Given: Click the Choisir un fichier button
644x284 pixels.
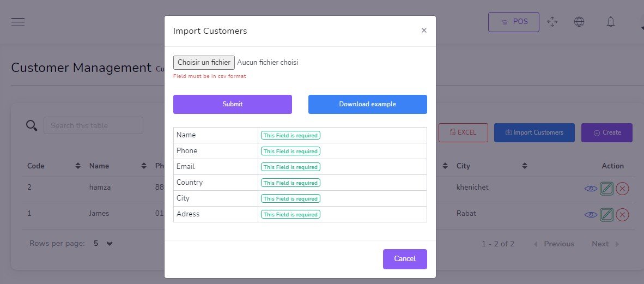Looking at the screenshot, I should [204, 63].
